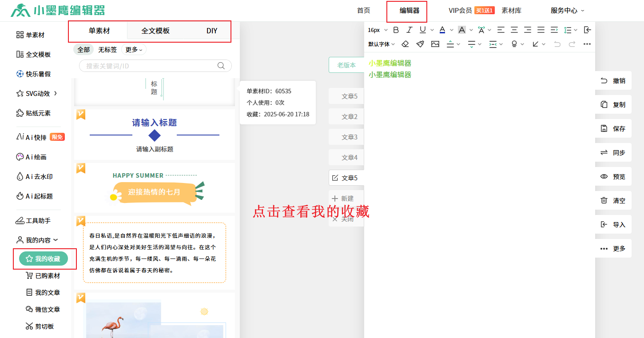This screenshot has width=644, height=338.
Task: Justify text alignment
Action: tap(541, 30)
